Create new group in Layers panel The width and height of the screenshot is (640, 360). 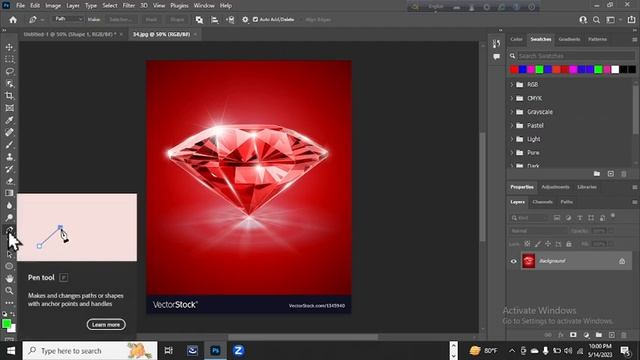(599, 335)
